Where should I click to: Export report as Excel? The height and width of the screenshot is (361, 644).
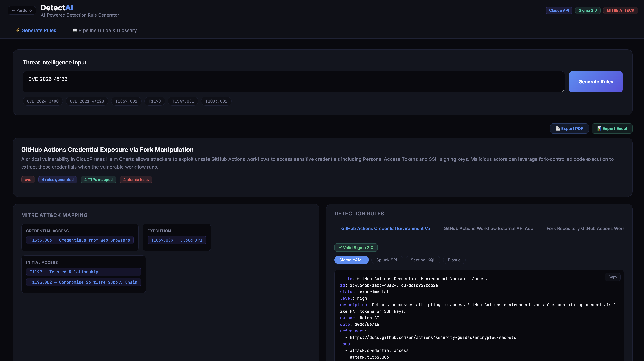point(612,128)
